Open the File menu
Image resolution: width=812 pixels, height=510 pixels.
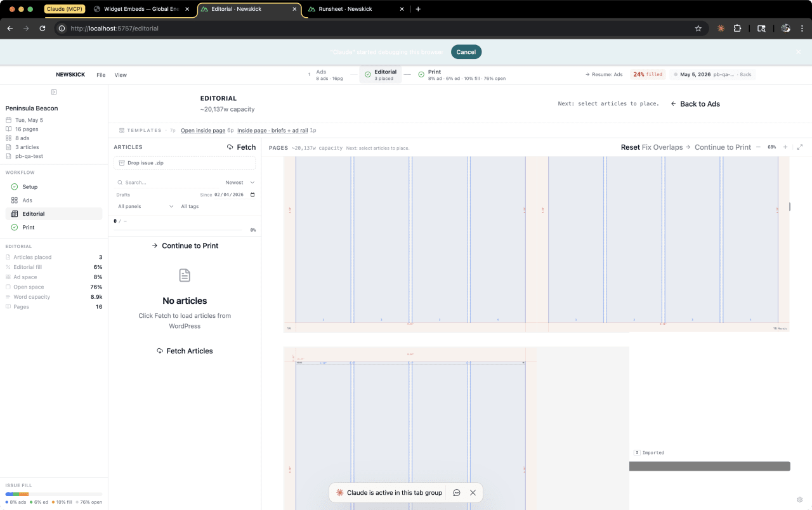pos(101,75)
